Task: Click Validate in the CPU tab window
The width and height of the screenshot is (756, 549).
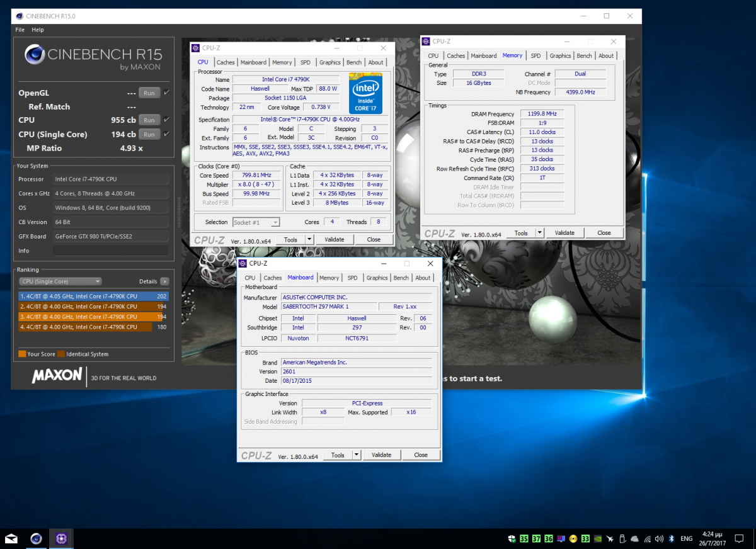Action: [x=334, y=239]
